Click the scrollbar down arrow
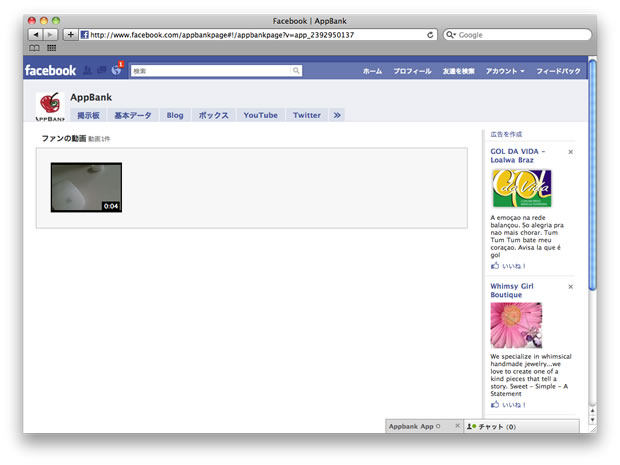The height and width of the screenshot is (465, 620). 592,420
